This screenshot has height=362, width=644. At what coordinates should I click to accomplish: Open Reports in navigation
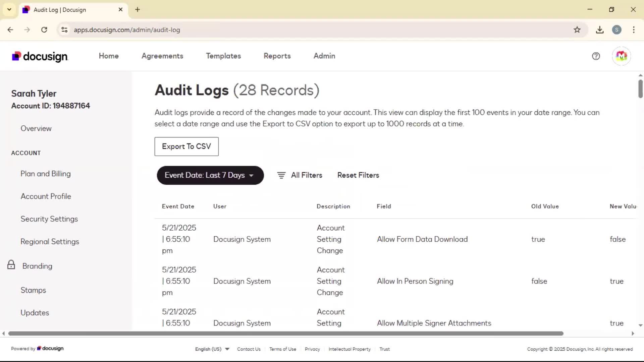coord(277,56)
